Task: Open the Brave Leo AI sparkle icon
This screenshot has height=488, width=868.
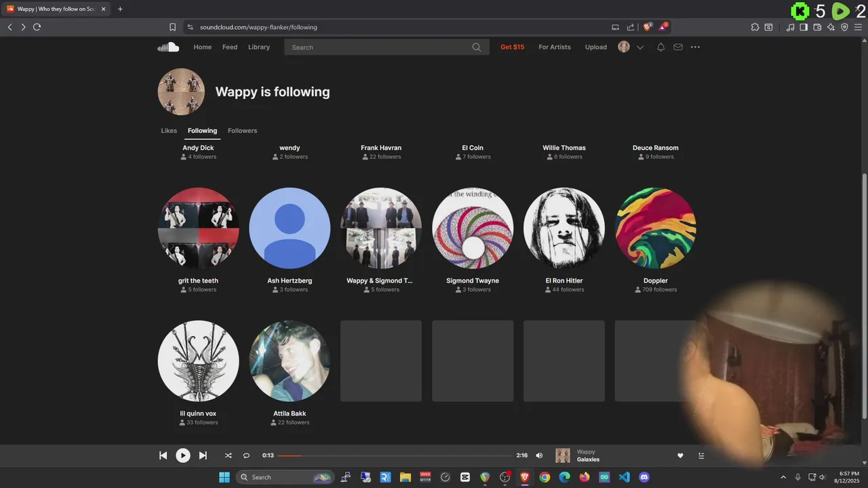Action: click(x=831, y=27)
